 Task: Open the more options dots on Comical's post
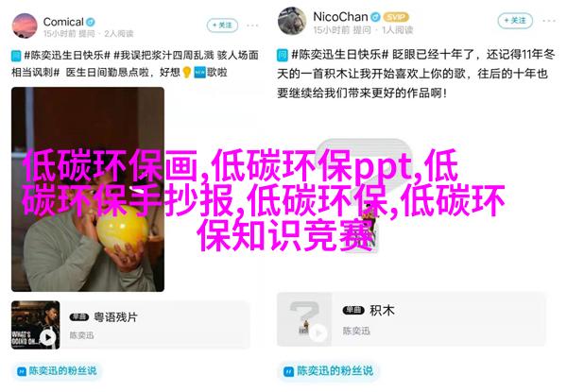(x=252, y=26)
